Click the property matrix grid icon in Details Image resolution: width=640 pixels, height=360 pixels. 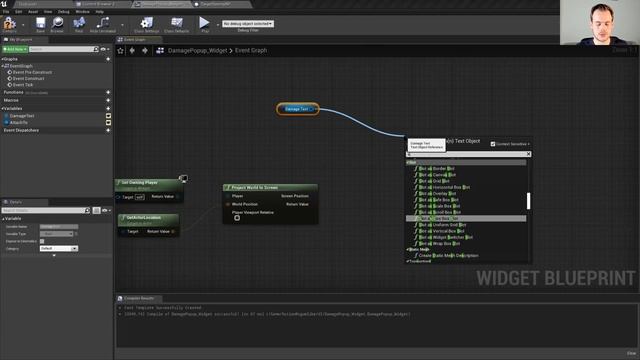coord(96,210)
